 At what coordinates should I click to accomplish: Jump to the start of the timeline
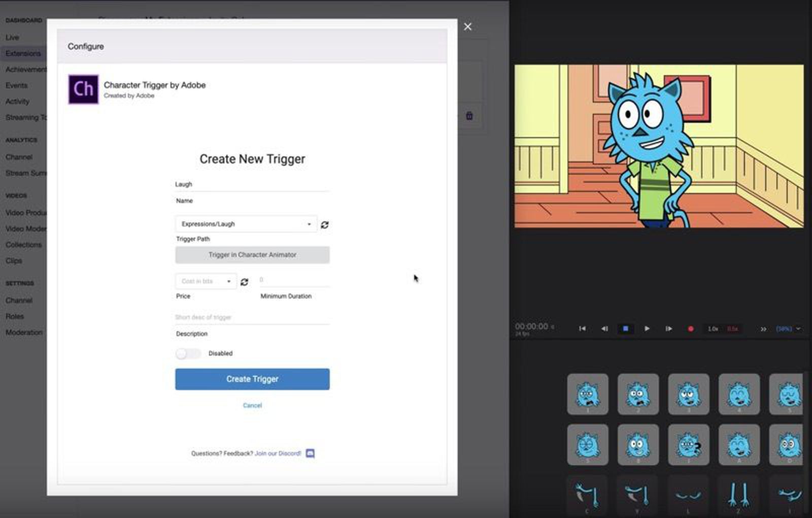click(x=583, y=329)
